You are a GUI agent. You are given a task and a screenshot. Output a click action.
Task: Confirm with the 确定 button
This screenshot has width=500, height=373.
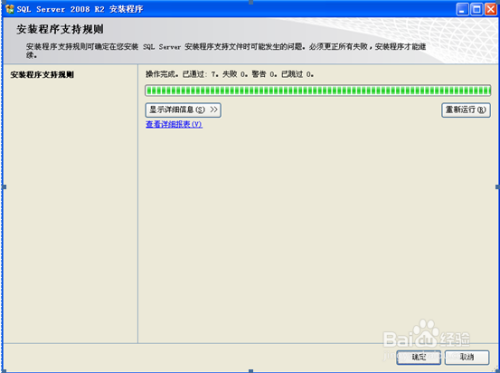419,357
